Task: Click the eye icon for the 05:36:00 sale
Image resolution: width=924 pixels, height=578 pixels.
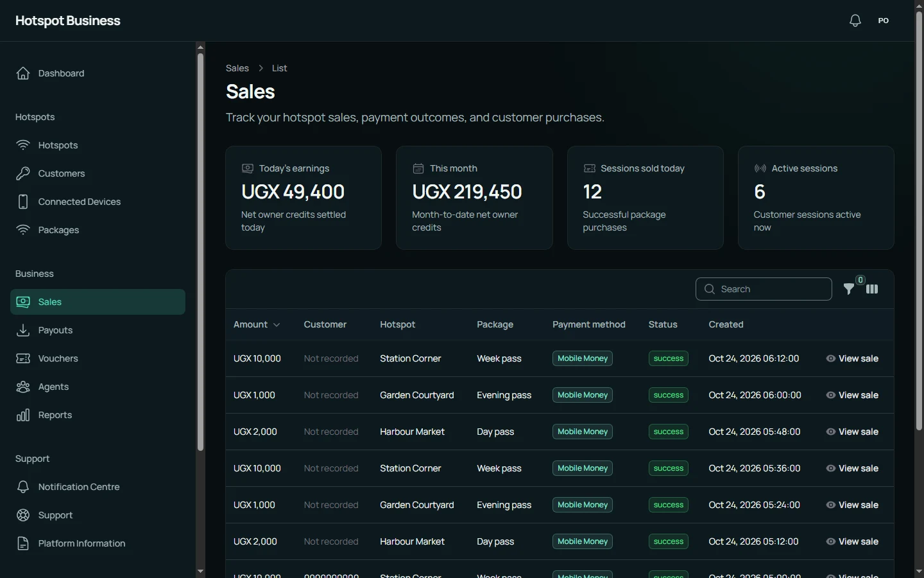Action: 831,468
